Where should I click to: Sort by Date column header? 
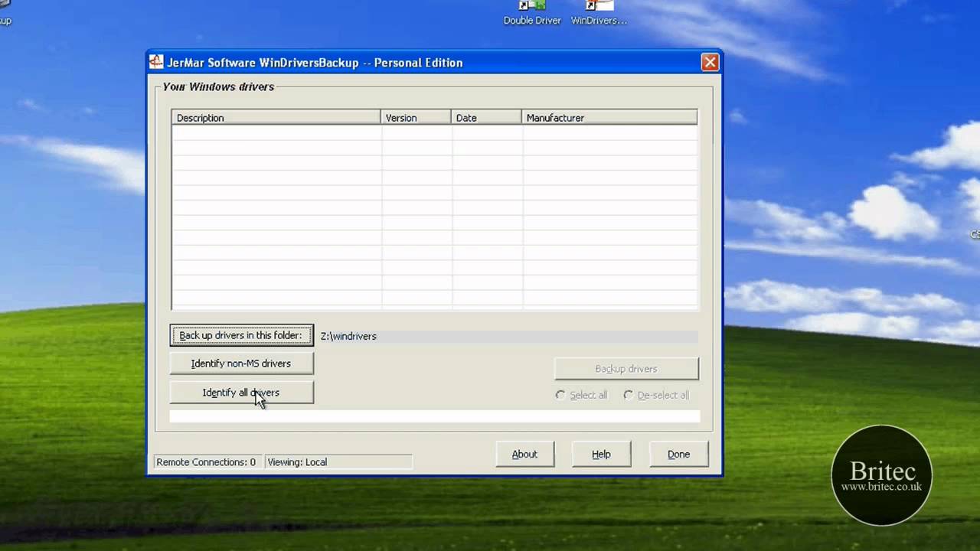486,117
